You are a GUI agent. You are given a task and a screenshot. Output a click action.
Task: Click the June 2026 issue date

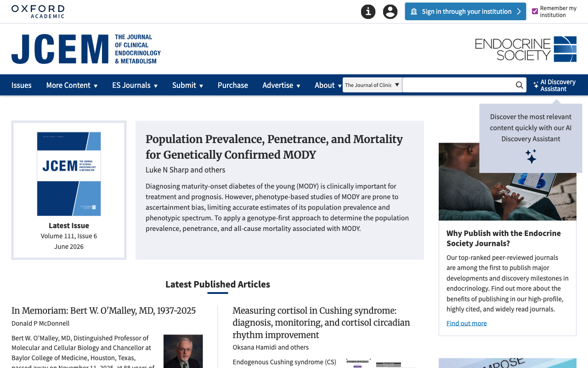[69, 247]
